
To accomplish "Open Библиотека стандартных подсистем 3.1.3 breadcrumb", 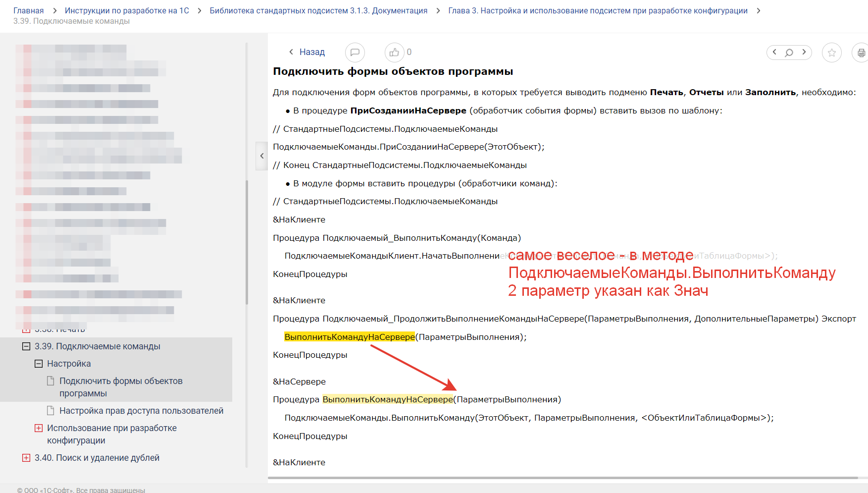I will coord(318,10).
